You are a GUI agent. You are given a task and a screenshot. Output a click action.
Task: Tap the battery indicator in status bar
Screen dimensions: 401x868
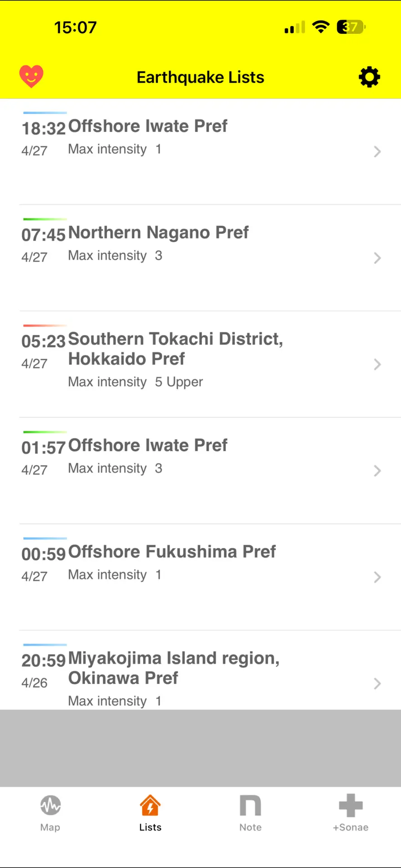coord(351,27)
